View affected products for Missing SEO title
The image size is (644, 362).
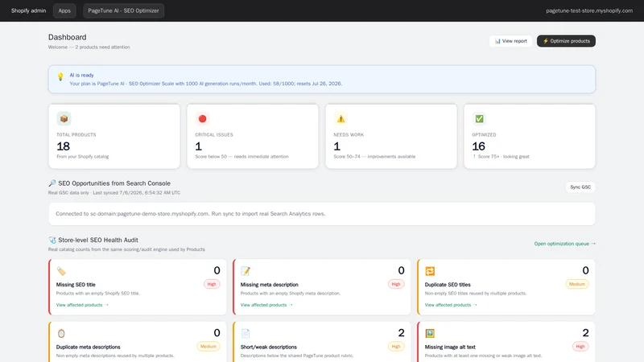82,305
